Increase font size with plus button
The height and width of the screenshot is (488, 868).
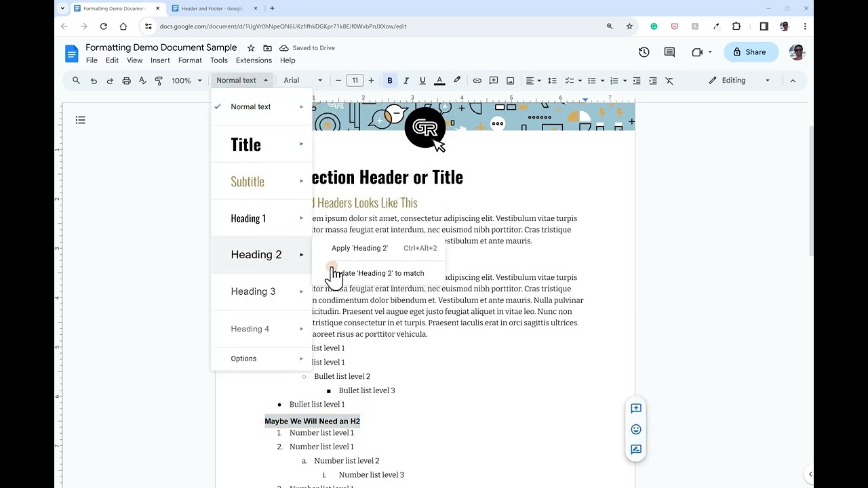point(371,81)
